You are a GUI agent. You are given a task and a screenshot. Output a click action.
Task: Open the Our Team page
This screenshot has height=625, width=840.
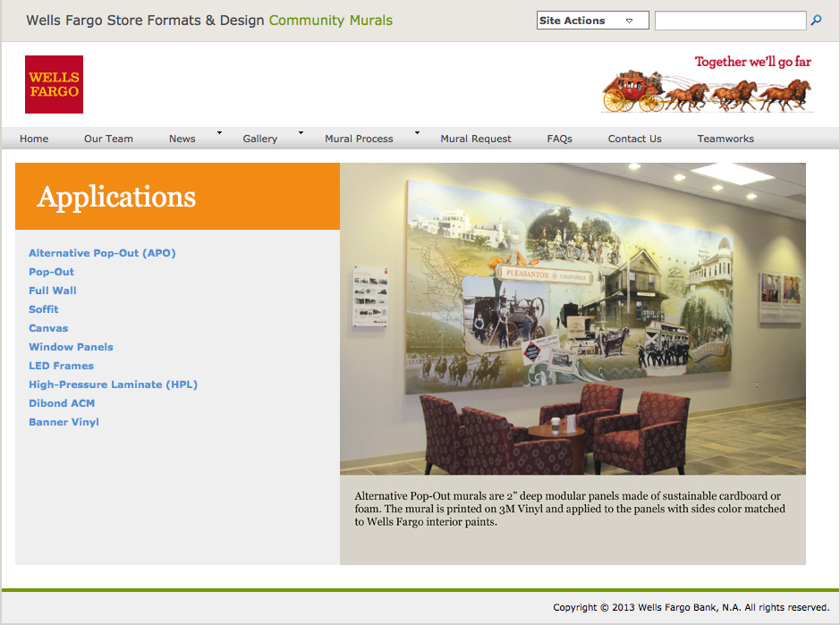(x=109, y=139)
